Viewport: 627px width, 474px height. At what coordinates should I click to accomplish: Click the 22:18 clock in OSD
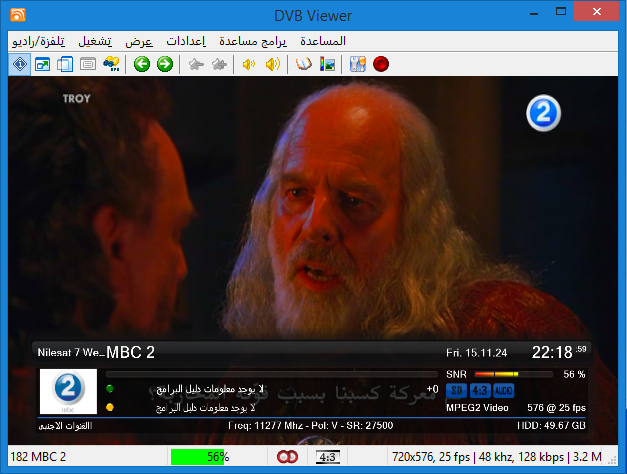click(552, 352)
